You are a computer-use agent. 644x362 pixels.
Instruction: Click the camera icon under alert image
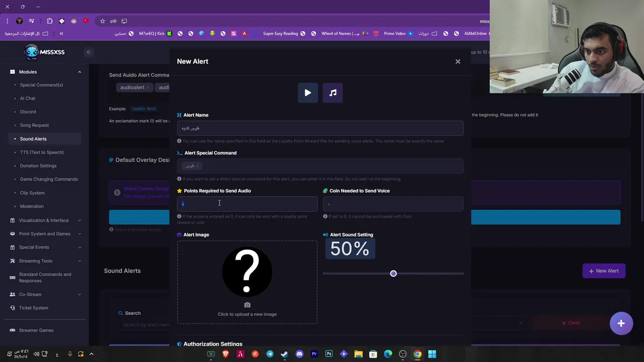(247, 305)
